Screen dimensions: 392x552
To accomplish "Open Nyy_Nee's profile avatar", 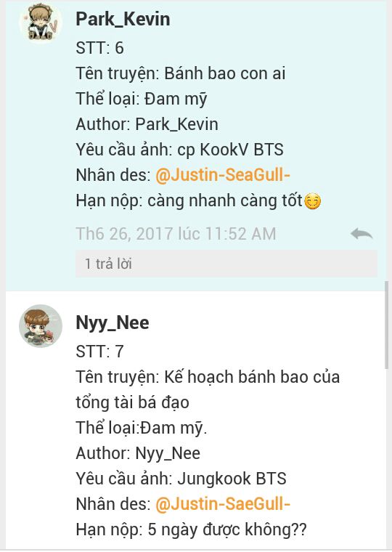I will coord(41,326).
